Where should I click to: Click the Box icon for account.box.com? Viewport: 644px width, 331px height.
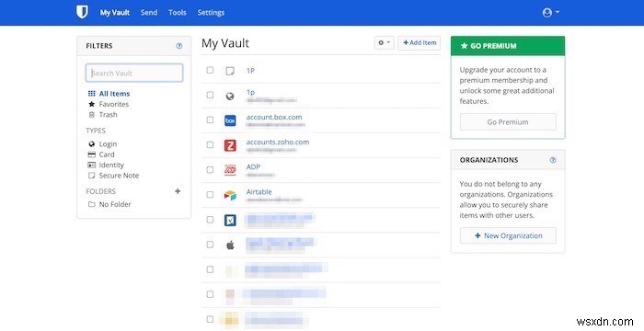point(230,120)
